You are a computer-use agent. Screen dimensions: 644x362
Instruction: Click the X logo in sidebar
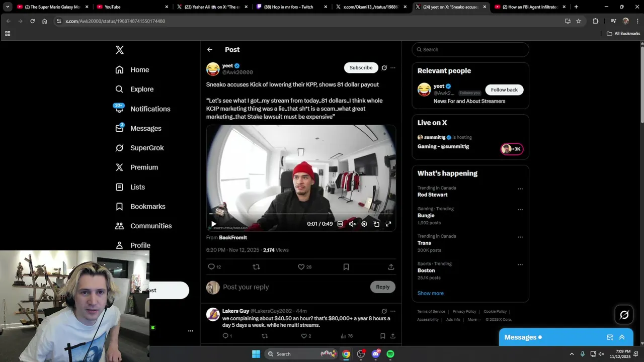(x=119, y=50)
